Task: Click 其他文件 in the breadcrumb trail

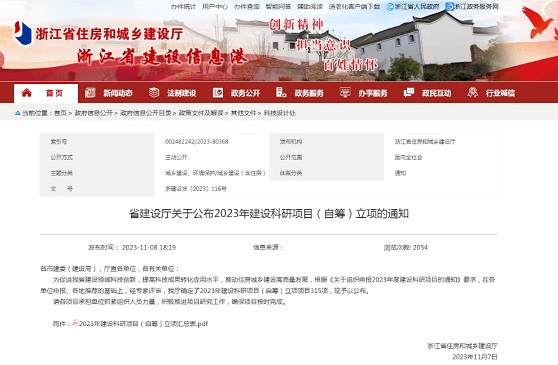Action: [243, 113]
